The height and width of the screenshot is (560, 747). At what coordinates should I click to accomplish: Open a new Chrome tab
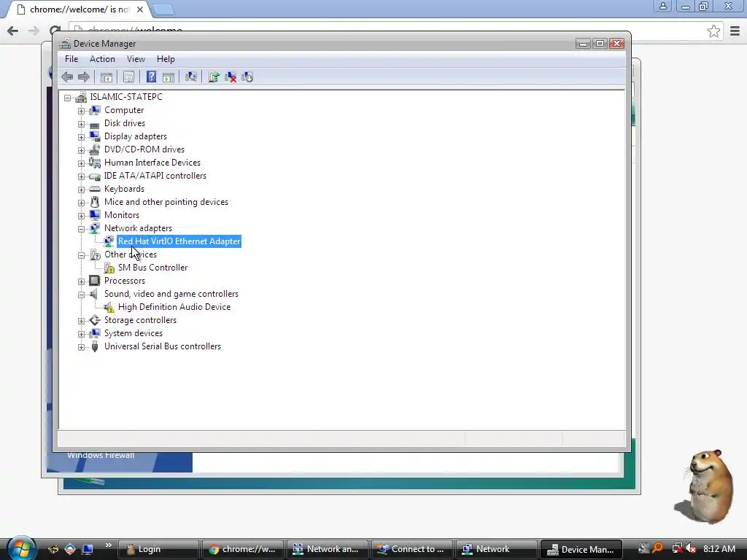point(163,9)
